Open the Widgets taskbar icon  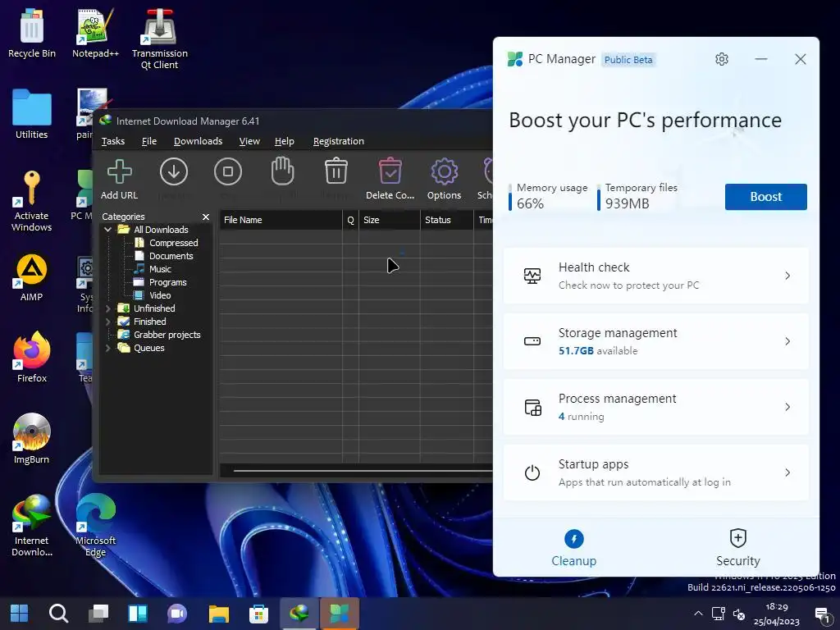point(138,613)
